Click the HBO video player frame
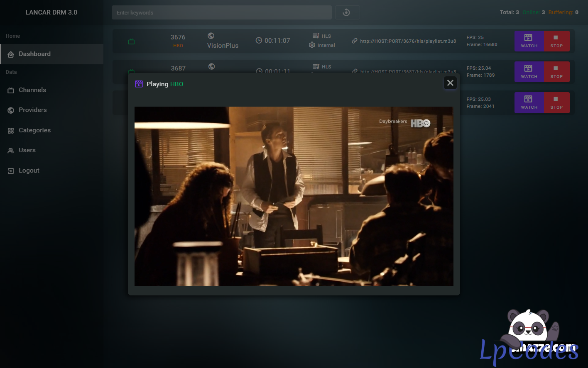The width and height of the screenshot is (588, 368). coord(294,196)
